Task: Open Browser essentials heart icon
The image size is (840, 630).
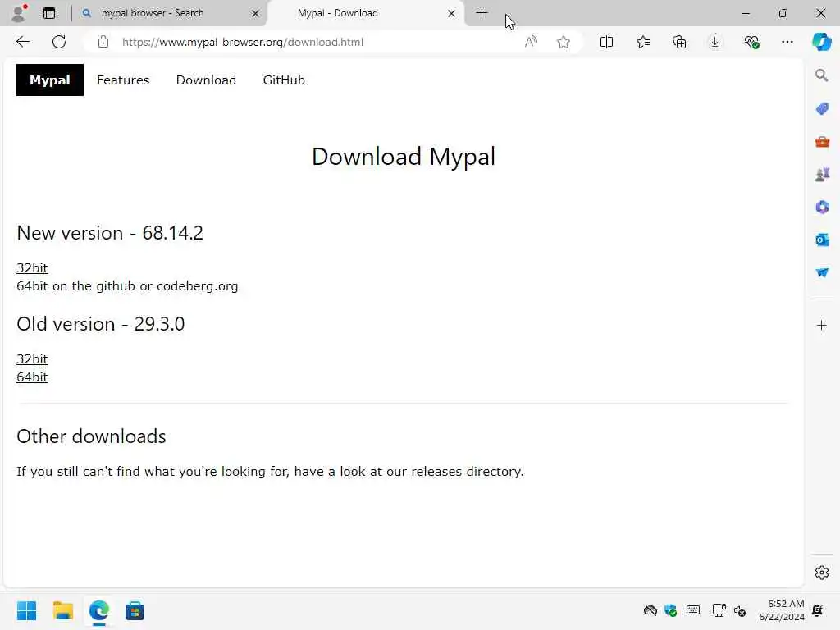Action: pos(751,42)
